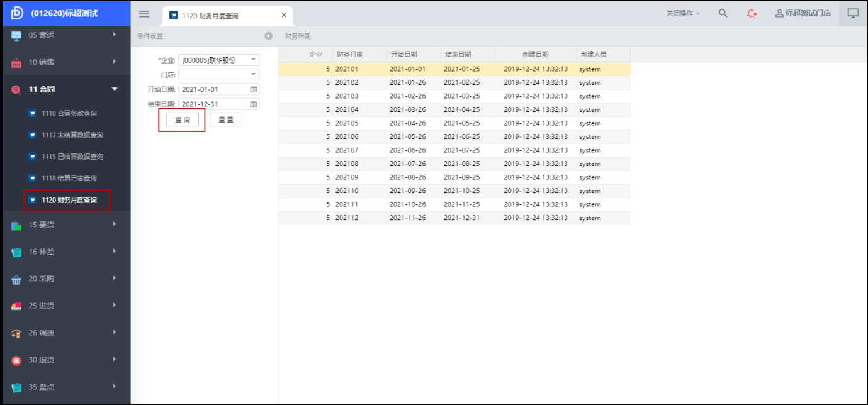Close the 1120 财务月度查询 tab
Viewport: 868px width, 405px height.
coord(283,15)
